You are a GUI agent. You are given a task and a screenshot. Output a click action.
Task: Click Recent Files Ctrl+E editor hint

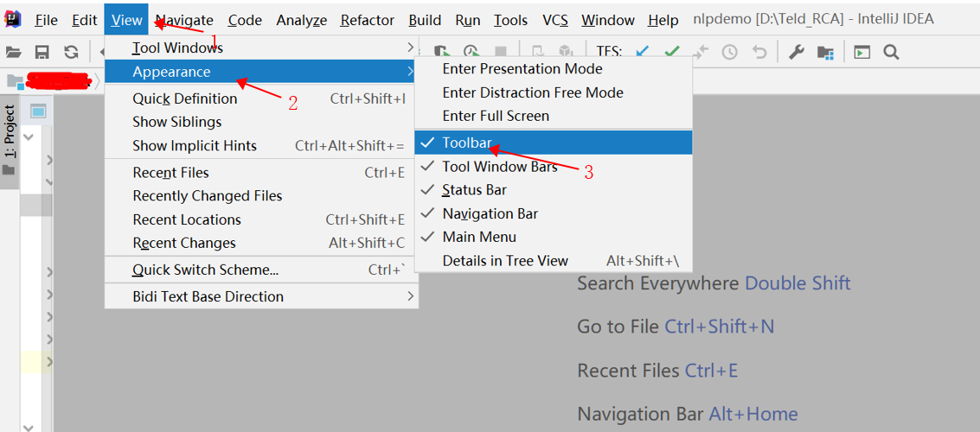pyautogui.click(x=657, y=371)
